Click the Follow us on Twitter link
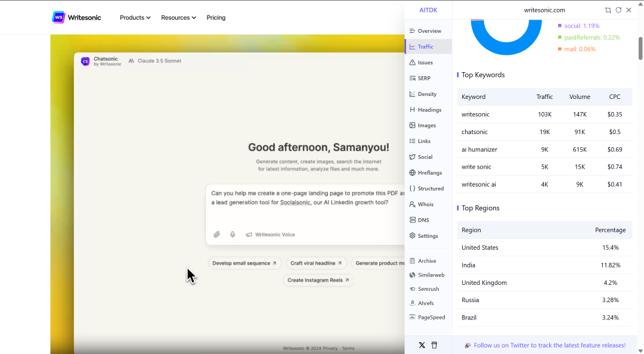Screen dimensions: 644x354 click(x=550, y=346)
